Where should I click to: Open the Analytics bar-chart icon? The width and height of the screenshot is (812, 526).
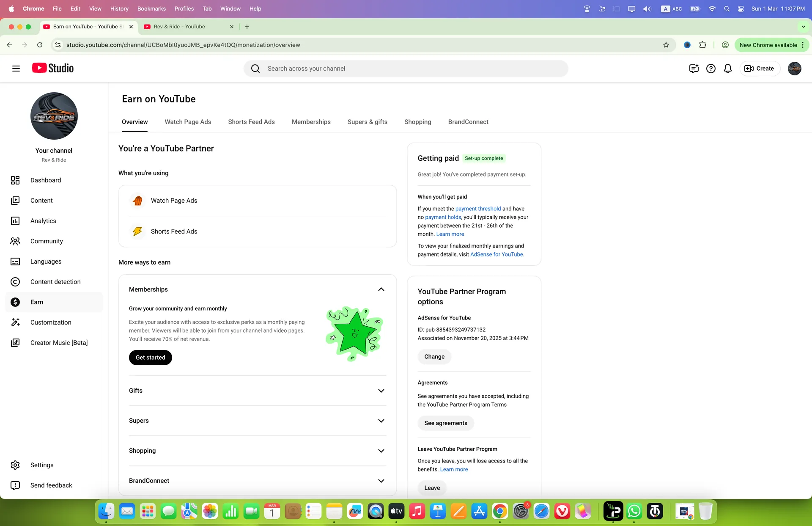click(x=15, y=221)
